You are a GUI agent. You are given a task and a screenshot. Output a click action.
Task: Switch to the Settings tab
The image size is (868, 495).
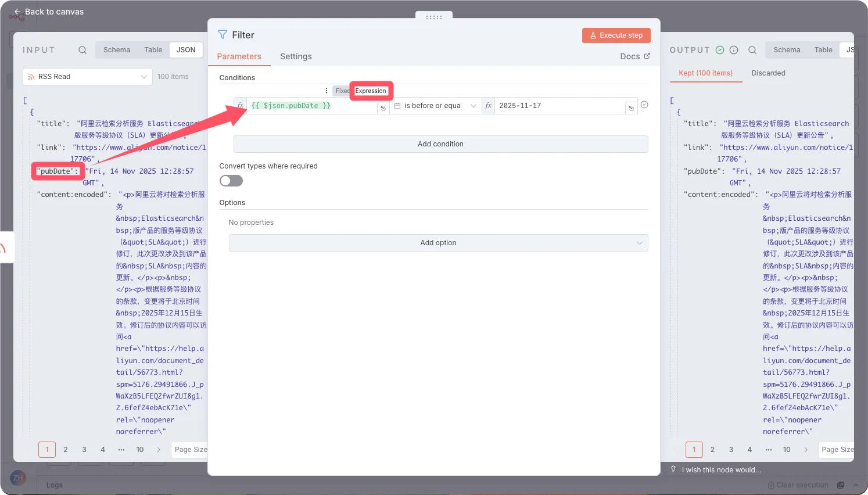pyautogui.click(x=296, y=56)
